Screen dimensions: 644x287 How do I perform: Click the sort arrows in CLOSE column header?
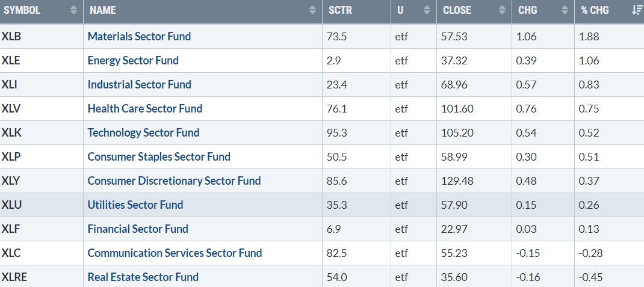coord(502,10)
